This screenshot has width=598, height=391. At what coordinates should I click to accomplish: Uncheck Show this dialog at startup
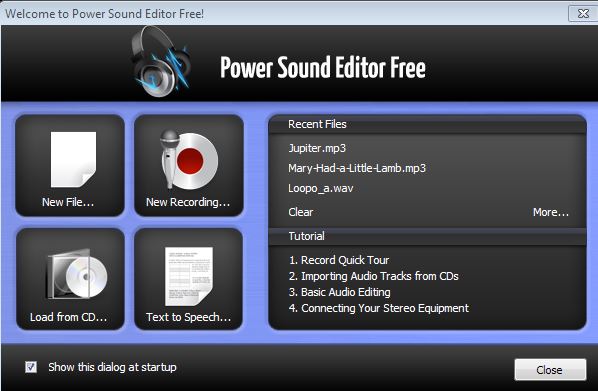[x=31, y=367]
